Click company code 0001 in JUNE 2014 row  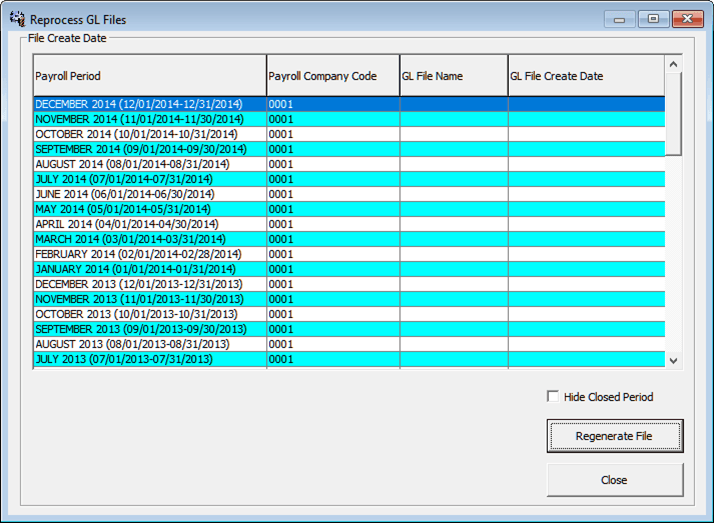point(333,194)
